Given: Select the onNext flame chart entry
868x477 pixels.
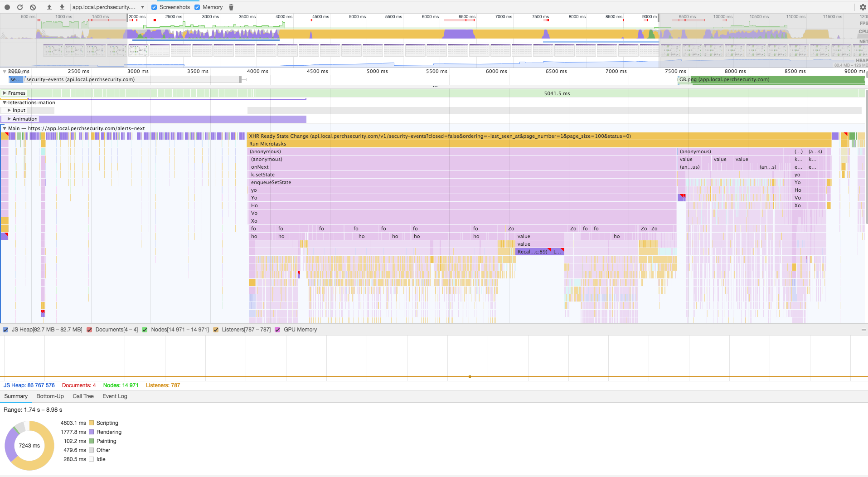Looking at the screenshot, I should pos(462,167).
